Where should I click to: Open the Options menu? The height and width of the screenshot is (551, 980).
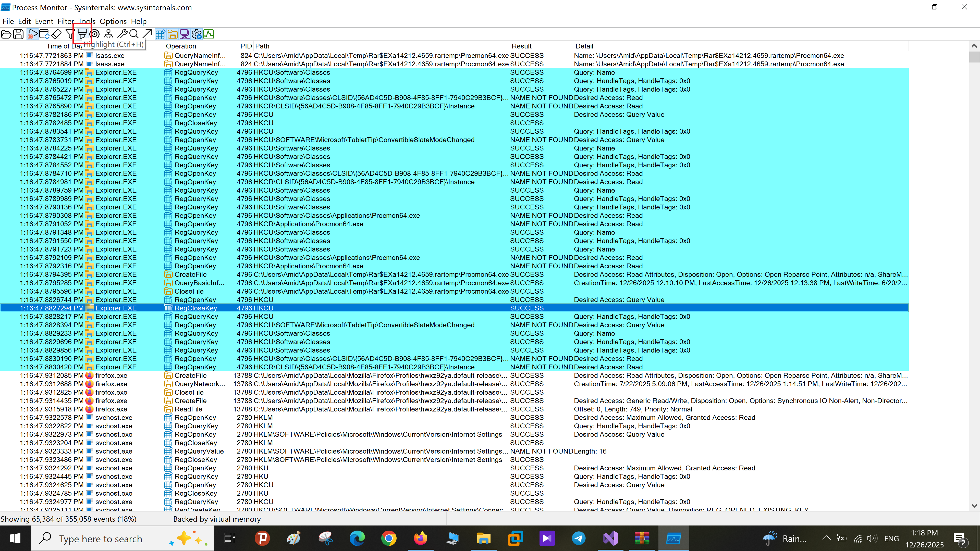tap(113, 21)
